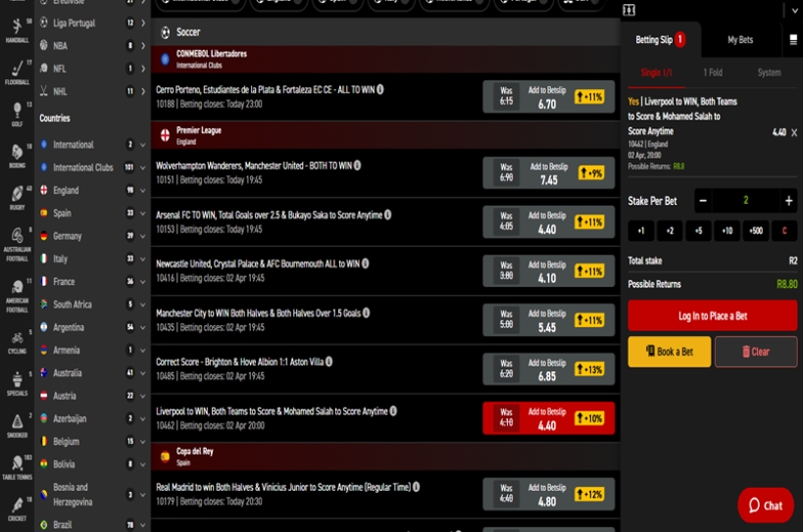Expand the Argentina country list
The image size is (803, 532).
coord(94,327)
